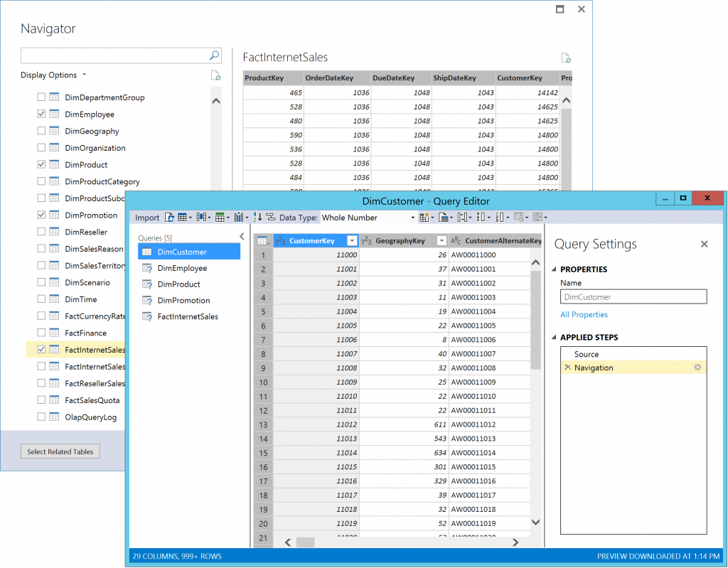Delete the Navigation step with X icon

pos(567,368)
